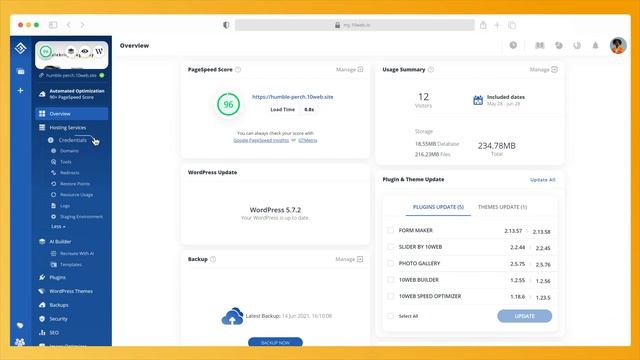
Task: Click the 10Web logo icon
Action: pos(20,48)
